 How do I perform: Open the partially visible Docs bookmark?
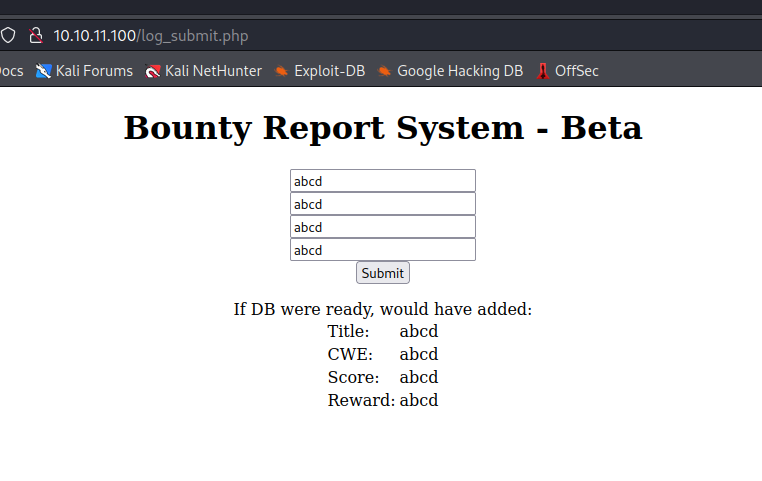coord(11,71)
